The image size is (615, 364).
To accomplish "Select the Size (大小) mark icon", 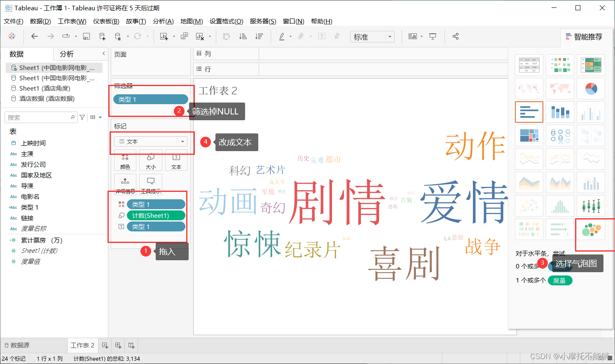I will 151,161.
